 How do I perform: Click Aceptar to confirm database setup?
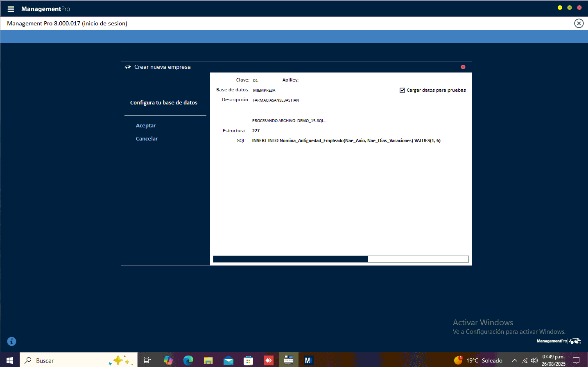[x=146, y=126]
